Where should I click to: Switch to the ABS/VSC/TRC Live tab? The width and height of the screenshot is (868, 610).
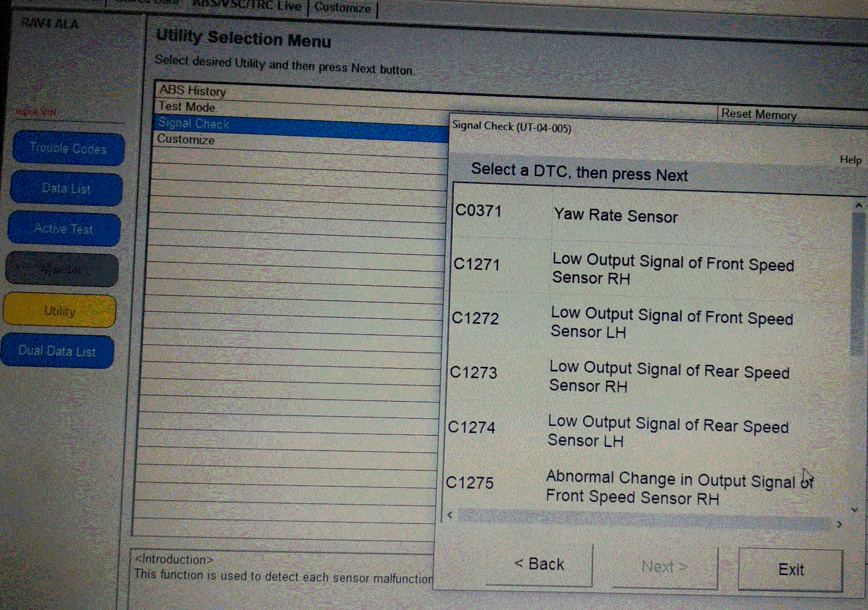tap(247, 6)
